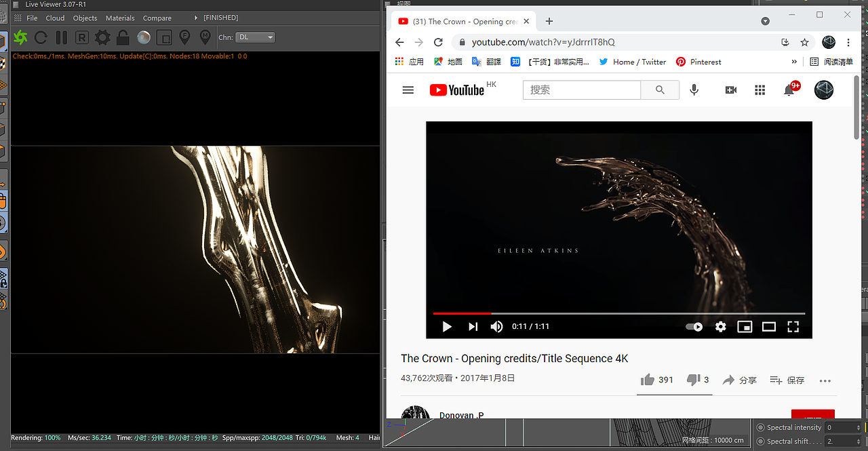The width and height of the screenshot is (868, 451).
Task: Open the Compare menu in Live Viewer
Action: pyautogui.click(x=157, y=18)
